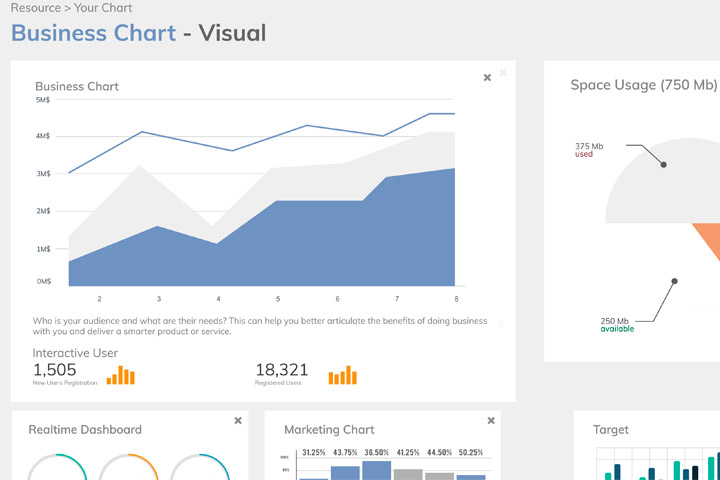Click the 2M$ axis label
Image resolution: width=720 pixels, height=480 pixels.
(44, 211)
